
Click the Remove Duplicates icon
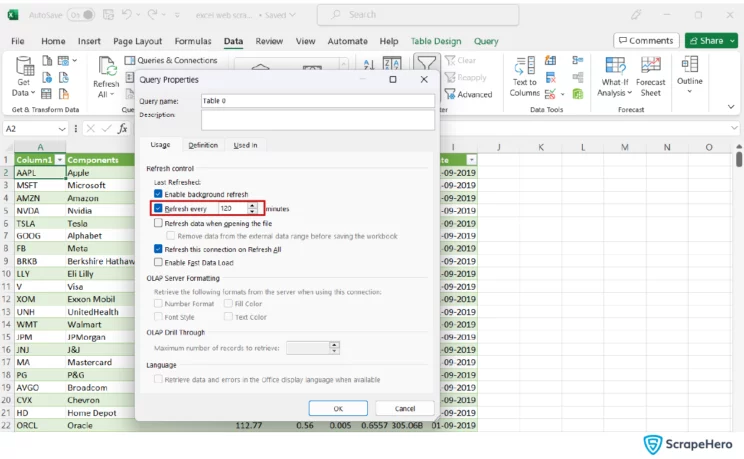tap(550, 77)
